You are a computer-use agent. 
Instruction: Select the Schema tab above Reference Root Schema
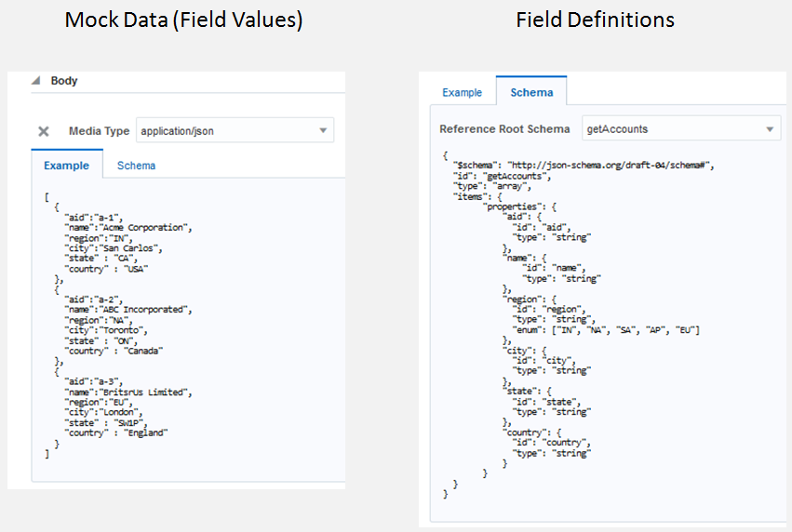tap(531, 92)
